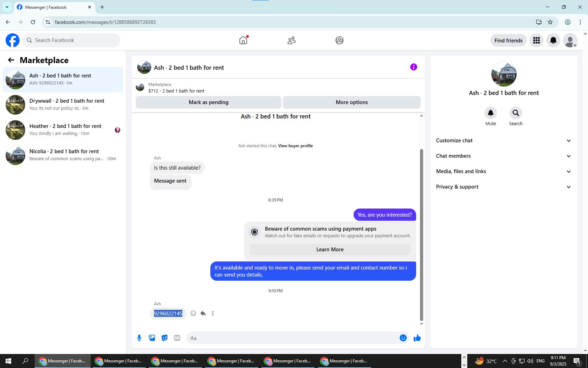The image size is (588, 368).
Task: Click the chat vertical scrollbar
Action: pos(421,235)
